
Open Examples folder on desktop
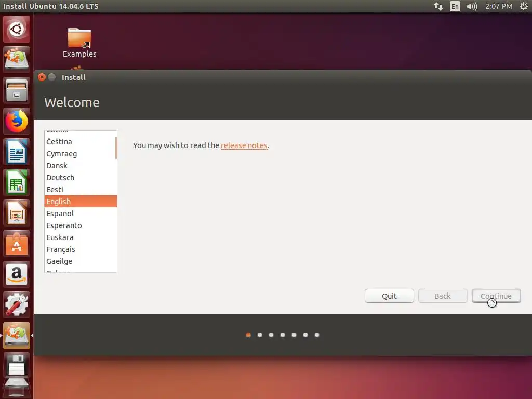pyautogui.click(x=79, y=43)
